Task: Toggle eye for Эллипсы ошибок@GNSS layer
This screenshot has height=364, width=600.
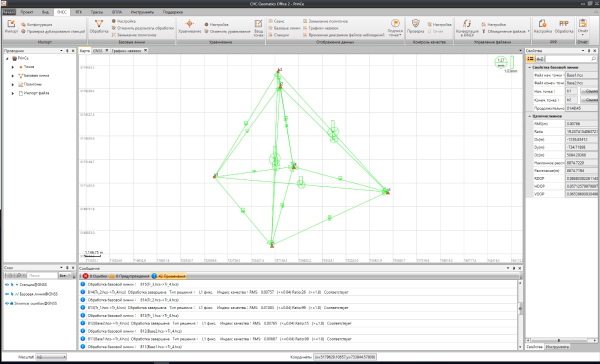Action: pos(7,303)
